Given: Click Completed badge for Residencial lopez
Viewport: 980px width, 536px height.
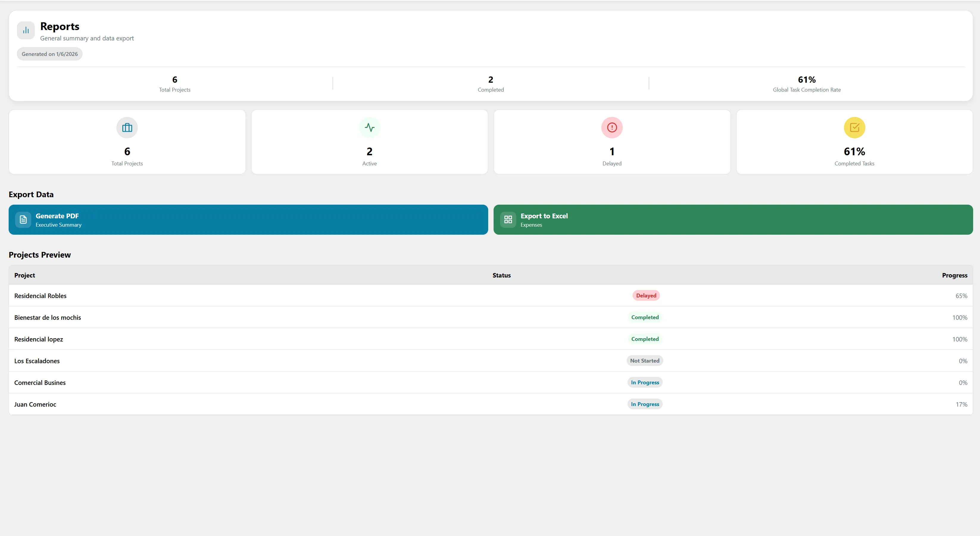Looking at the screenshot, I should [645, 339].
